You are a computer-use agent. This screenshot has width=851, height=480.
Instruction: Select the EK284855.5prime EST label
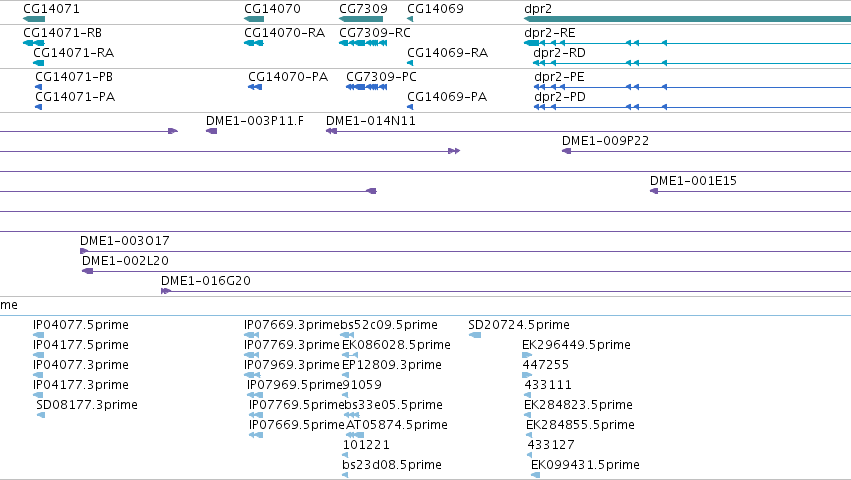point(580,425)
